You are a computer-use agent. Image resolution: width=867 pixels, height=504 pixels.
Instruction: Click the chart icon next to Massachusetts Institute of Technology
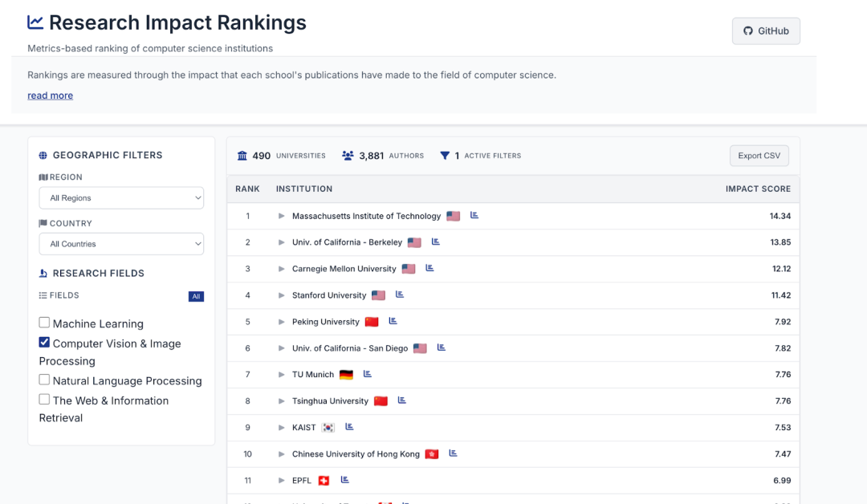pyautogui.click(x=474, y=215)
